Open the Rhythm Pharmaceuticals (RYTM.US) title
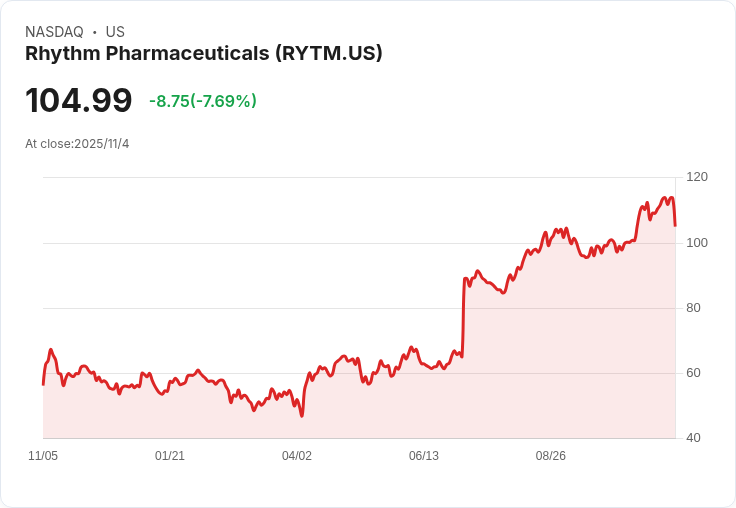 [203, 54]
